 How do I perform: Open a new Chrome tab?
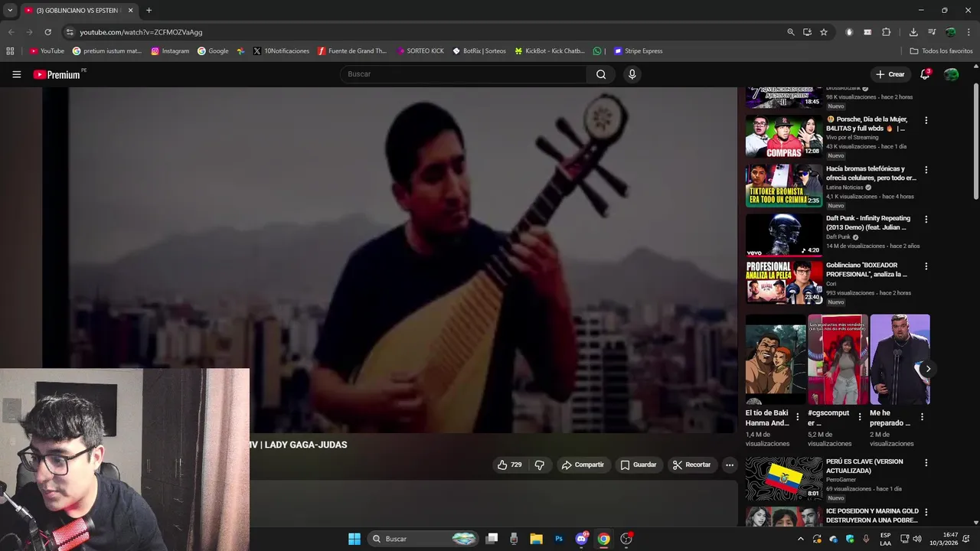(x=149, y=10)
